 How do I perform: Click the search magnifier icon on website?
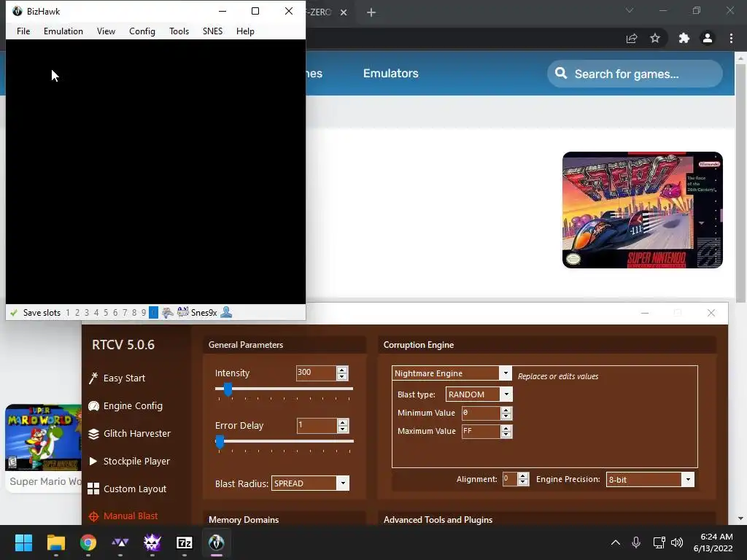click(x=561, y=74)
